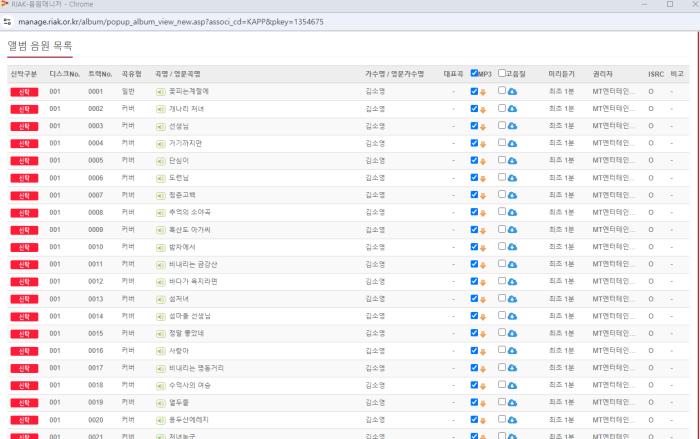The image size is (700, 439).
Task: Click the 신탁 badge on track 0016
Action: tap(24, 351)
